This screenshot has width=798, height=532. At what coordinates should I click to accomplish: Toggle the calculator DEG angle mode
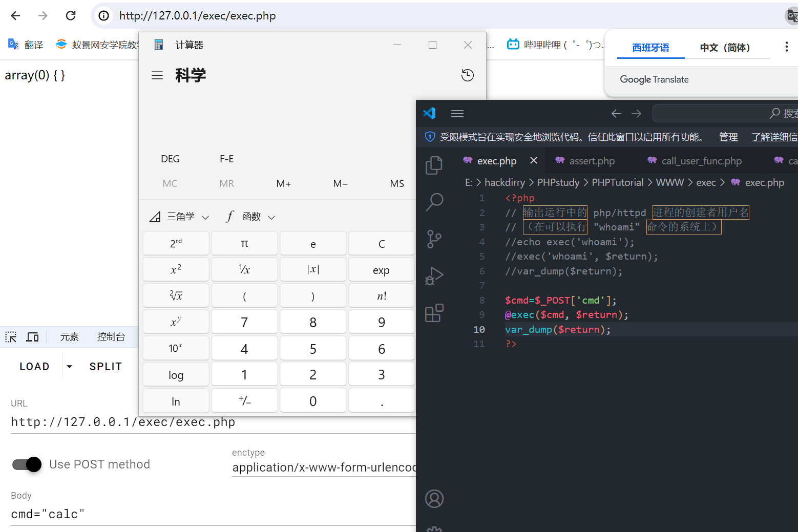[171, 159]
